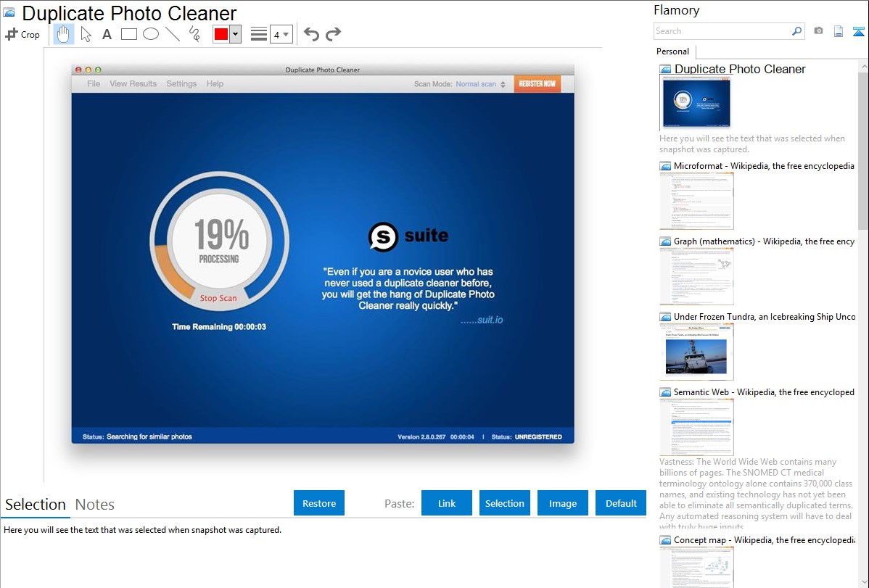Click the Restore button
The height and width of the screenshot is (588, 869).
pos(318,503)
